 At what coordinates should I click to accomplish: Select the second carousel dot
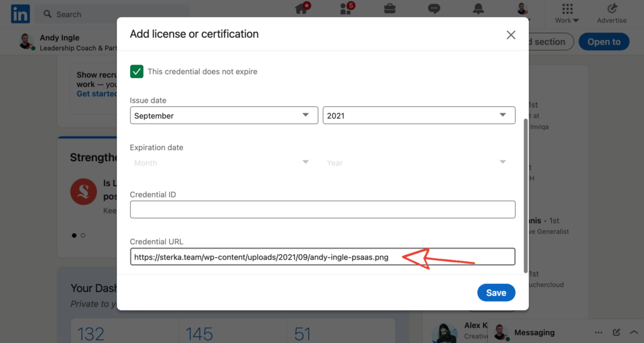(83, 235)
